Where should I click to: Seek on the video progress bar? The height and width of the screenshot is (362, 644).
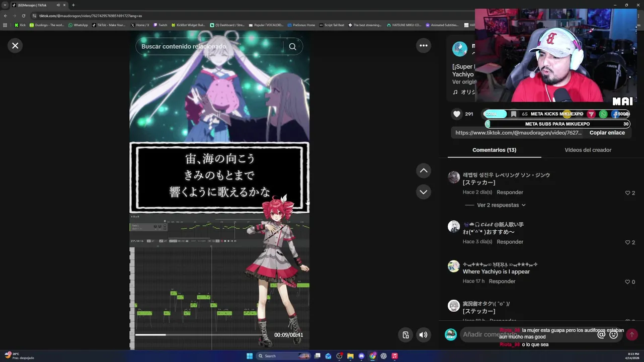pos(198,335)
